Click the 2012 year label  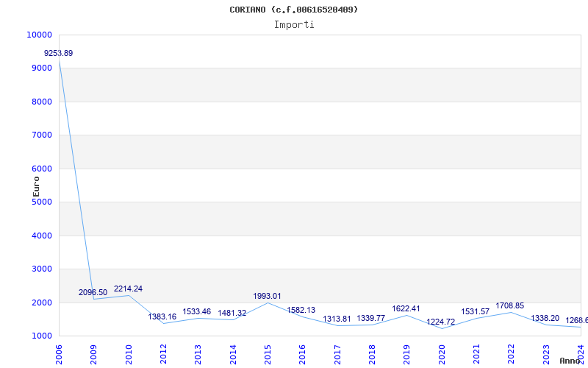[x=163, y=355]
